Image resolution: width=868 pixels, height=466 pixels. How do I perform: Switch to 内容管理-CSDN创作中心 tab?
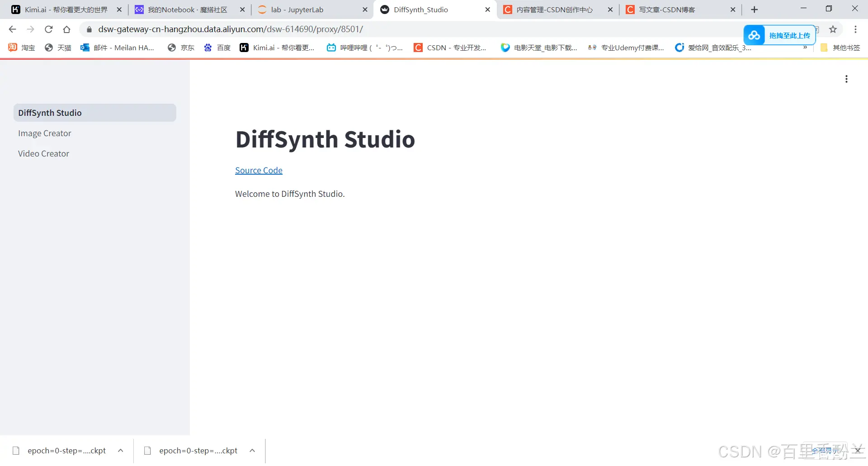coord(555,10)
